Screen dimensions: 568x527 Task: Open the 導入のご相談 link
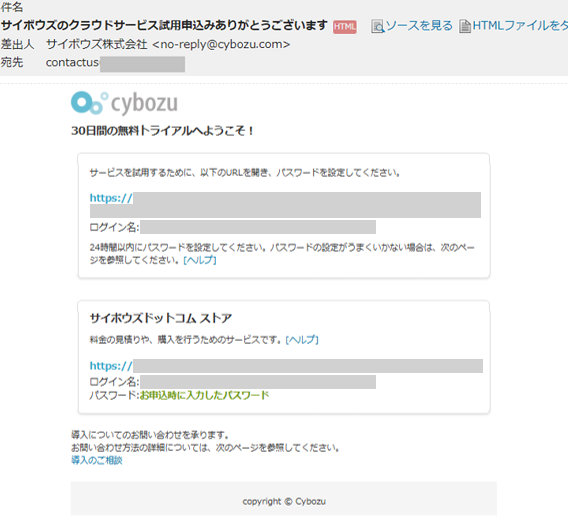[97, 460]
